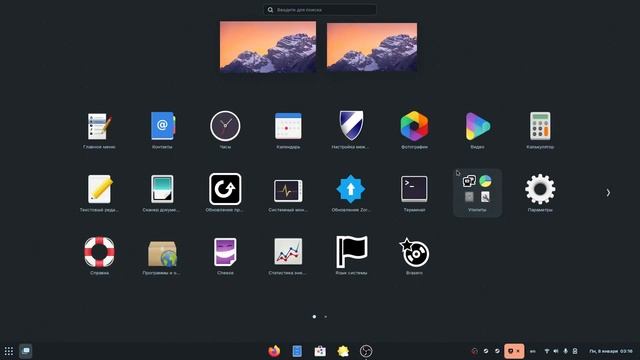The width and height of the screenshot is (640, 360).
Task: Click the red headset tray icon
Action: coord(474,351)
